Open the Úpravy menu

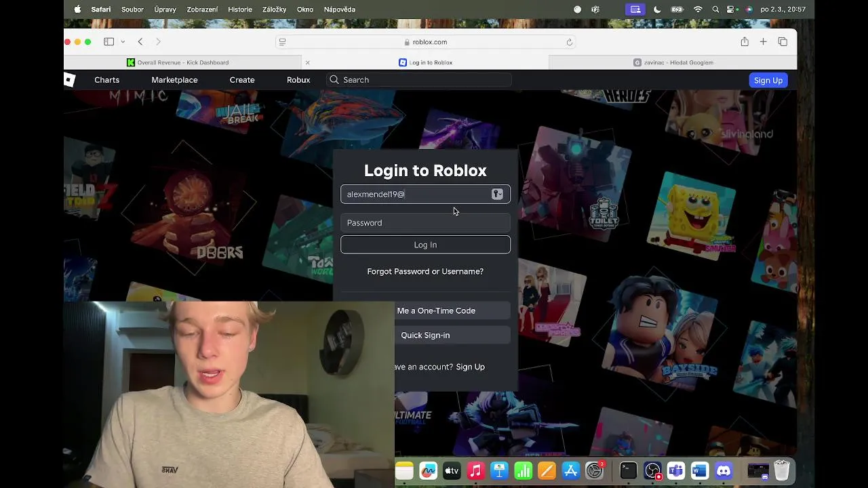(165, 9)
